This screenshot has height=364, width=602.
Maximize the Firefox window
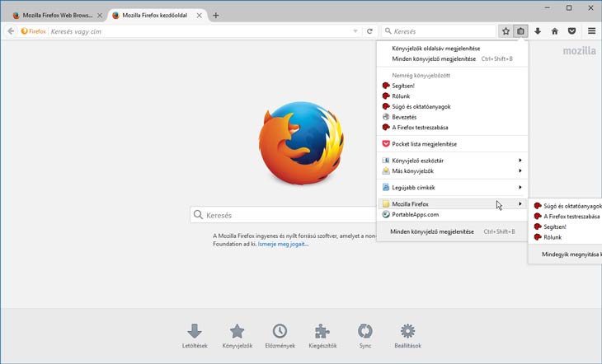click(569, 7)
